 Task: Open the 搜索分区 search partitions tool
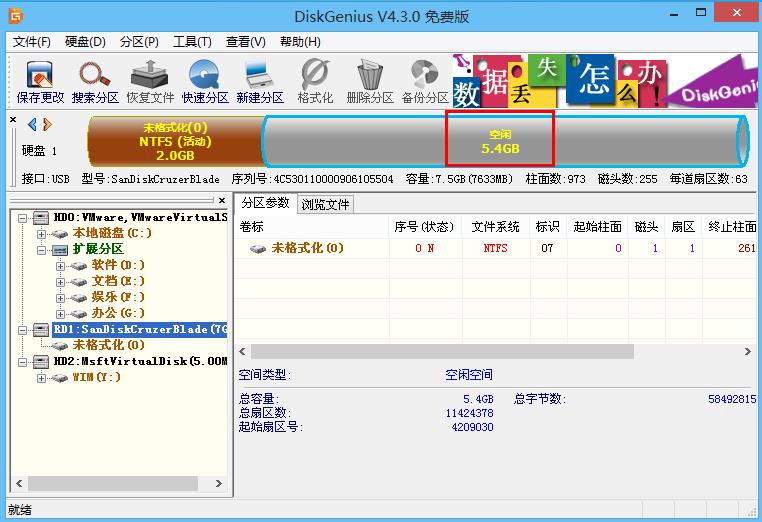95,82
